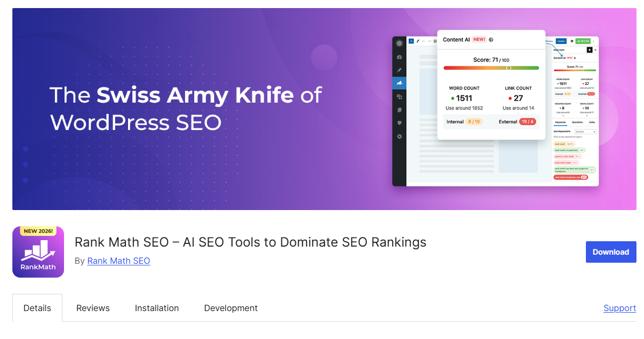Click the link count value 27 in popup
644x339 pixels.
(518, 98)
